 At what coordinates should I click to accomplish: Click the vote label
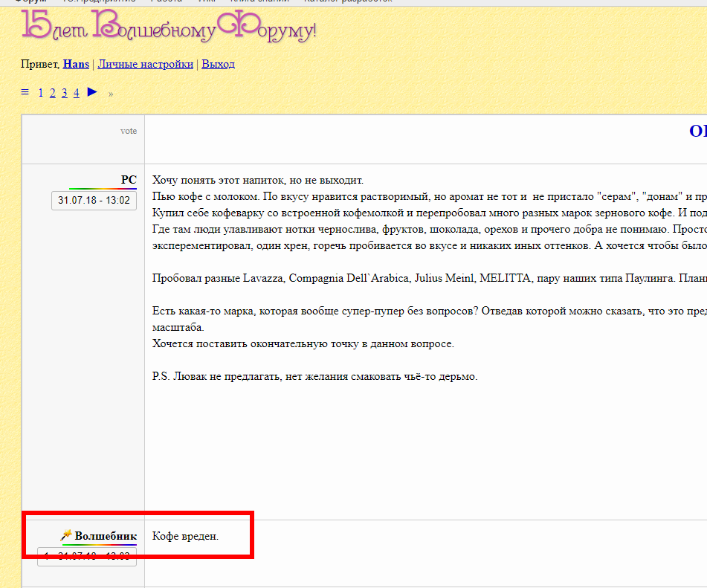[129, 131]
